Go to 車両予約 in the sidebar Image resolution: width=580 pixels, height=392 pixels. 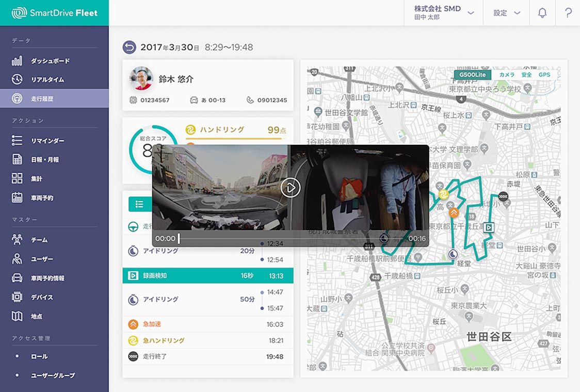42,198
